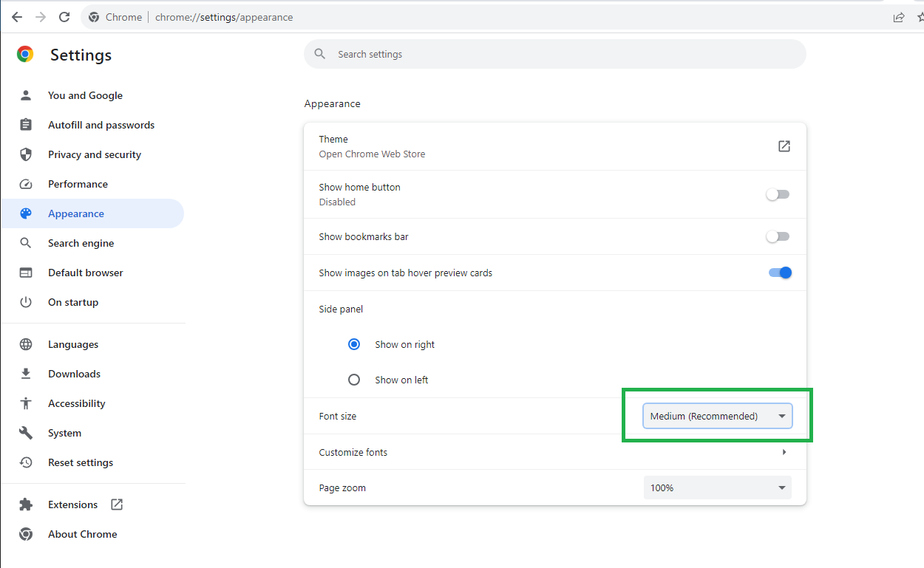The width and height of the screenshot is (924, 568).
Task: Click the Languages globe icon
Action: click(26, 343)
